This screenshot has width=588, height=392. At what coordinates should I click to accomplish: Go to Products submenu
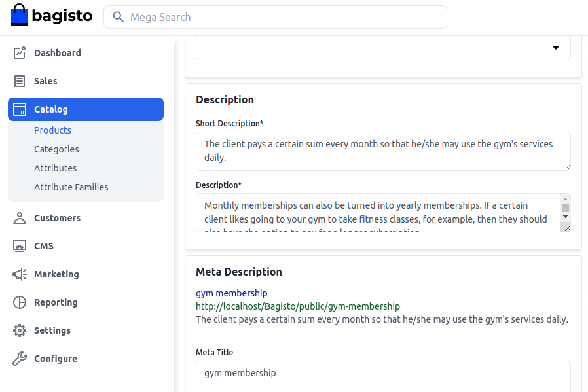pos(52,130)
